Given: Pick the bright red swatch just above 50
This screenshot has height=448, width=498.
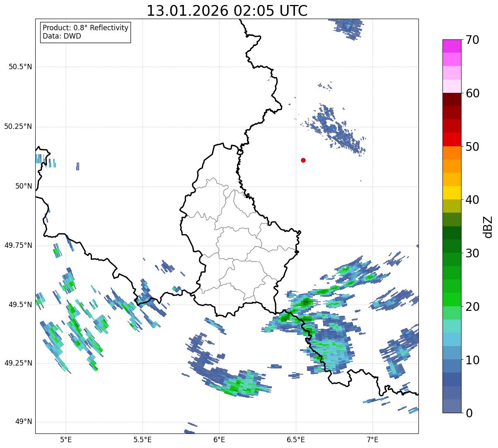Looking at the screenshot, I should point(452,140).
